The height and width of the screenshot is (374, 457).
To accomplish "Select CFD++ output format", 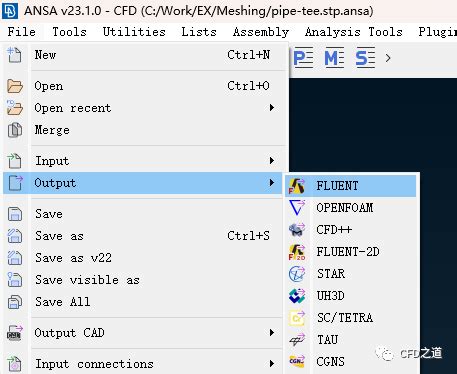I will 351,230.
